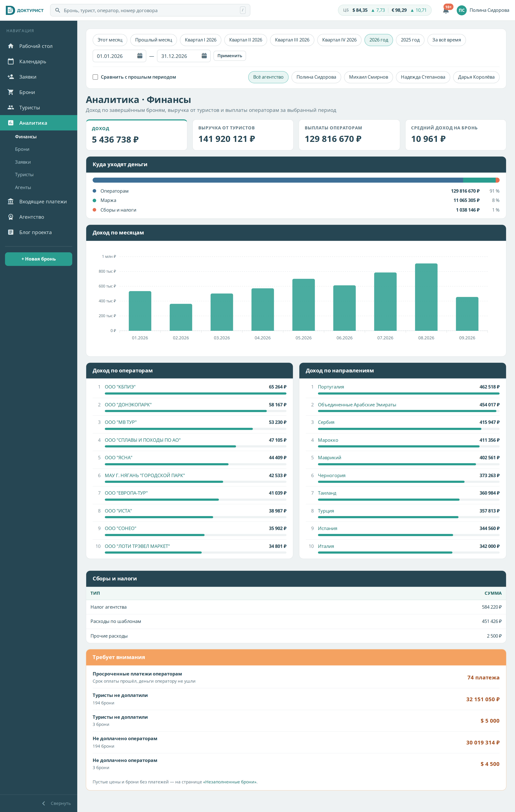Click the Заявки person-add icon
Image resolution: width=515 pixels, height=812 pixels.
click(11, 77)
